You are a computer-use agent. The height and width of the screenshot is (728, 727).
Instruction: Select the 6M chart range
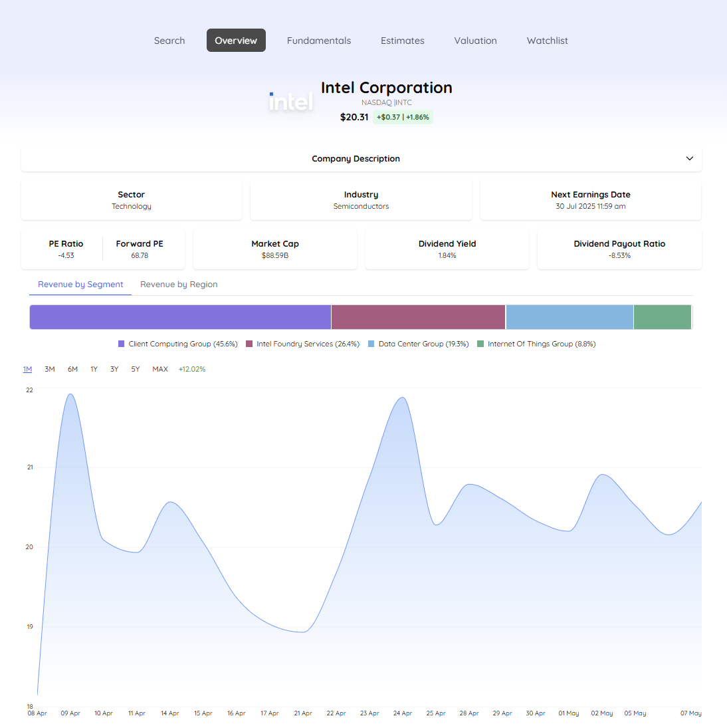72,369
